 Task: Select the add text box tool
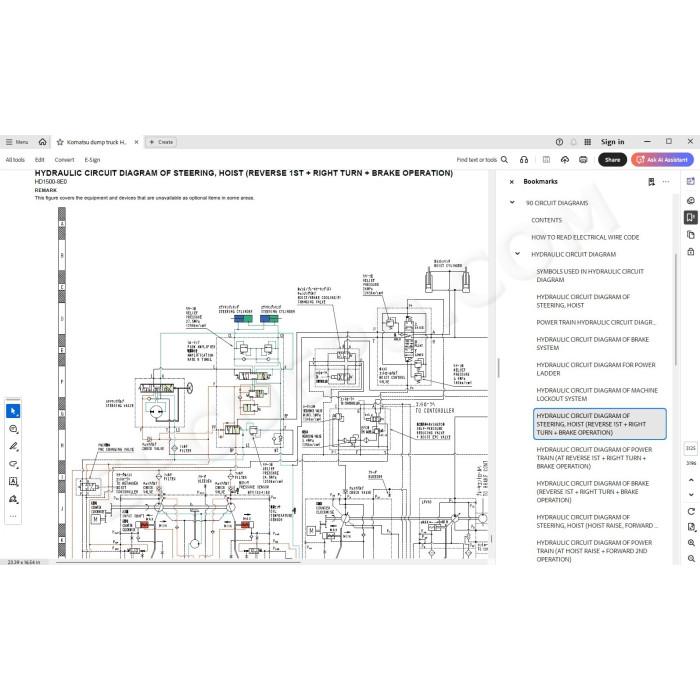[x=13, y=481]
